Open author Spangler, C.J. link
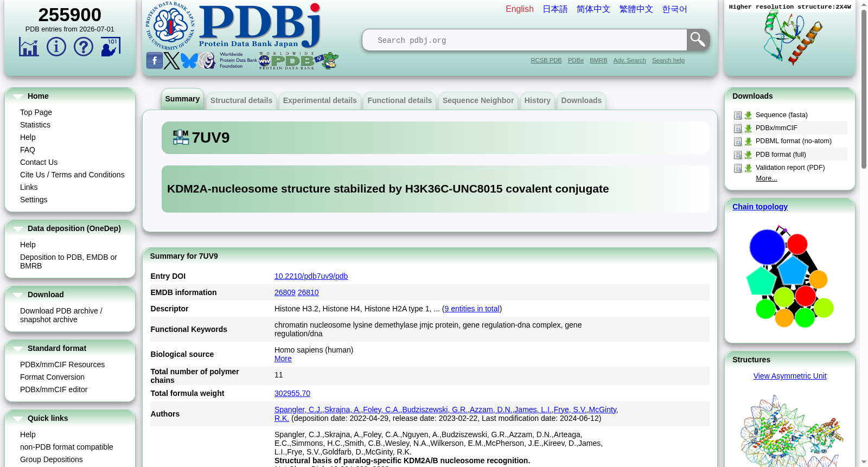Image resolution: width=868 pixels, height=467 pixels. click(298, 410)
